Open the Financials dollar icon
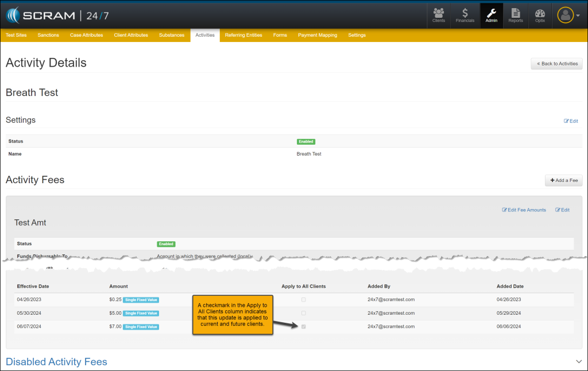This screenshot has width=588, height=371. (465, 15)
